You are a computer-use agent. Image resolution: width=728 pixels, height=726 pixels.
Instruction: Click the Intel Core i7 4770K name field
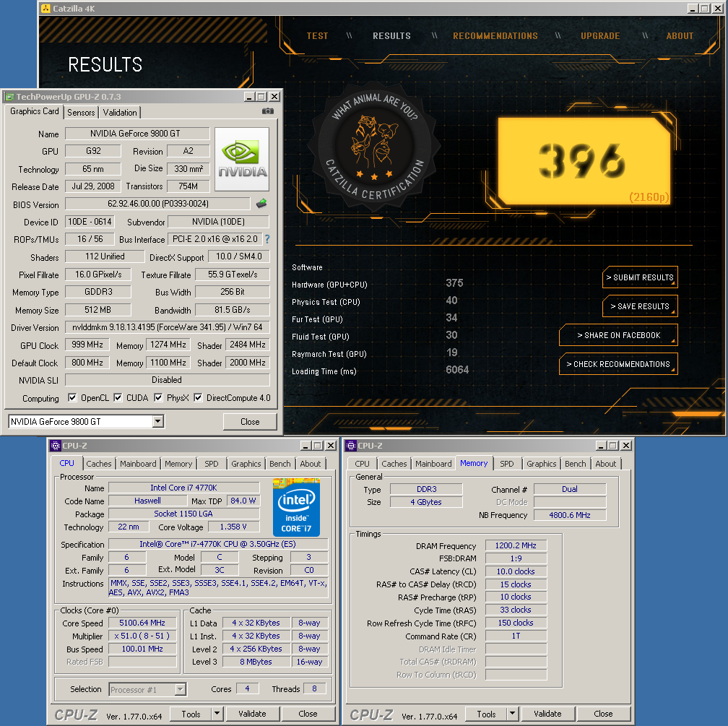click(184, 488)
